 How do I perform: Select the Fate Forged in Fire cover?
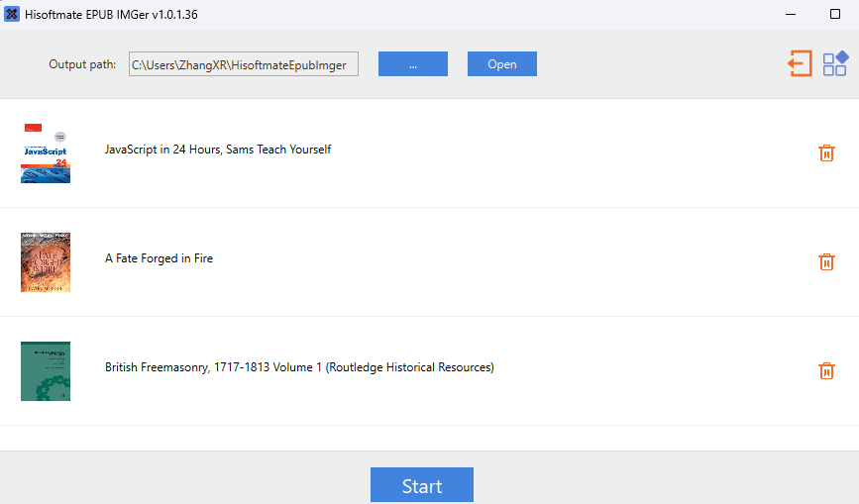point(46,262)
